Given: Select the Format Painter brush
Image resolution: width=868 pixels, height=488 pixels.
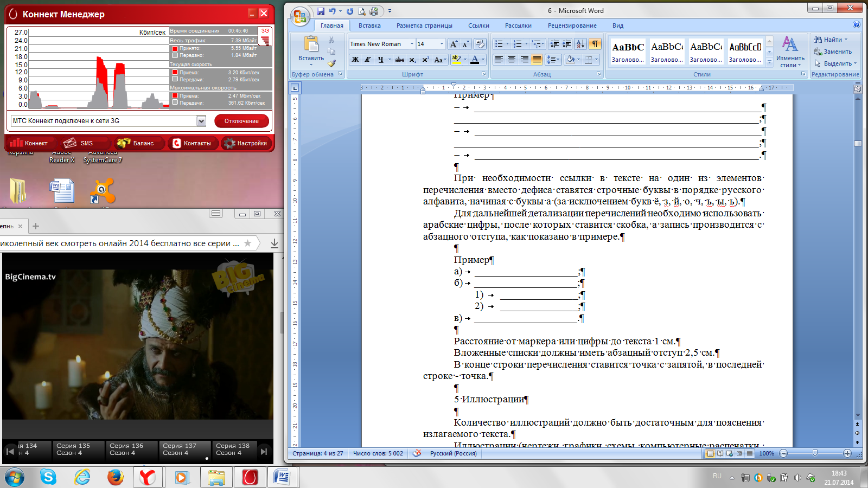Looking at the screenshot, I should pyautogui.click(x=331, y=63).
